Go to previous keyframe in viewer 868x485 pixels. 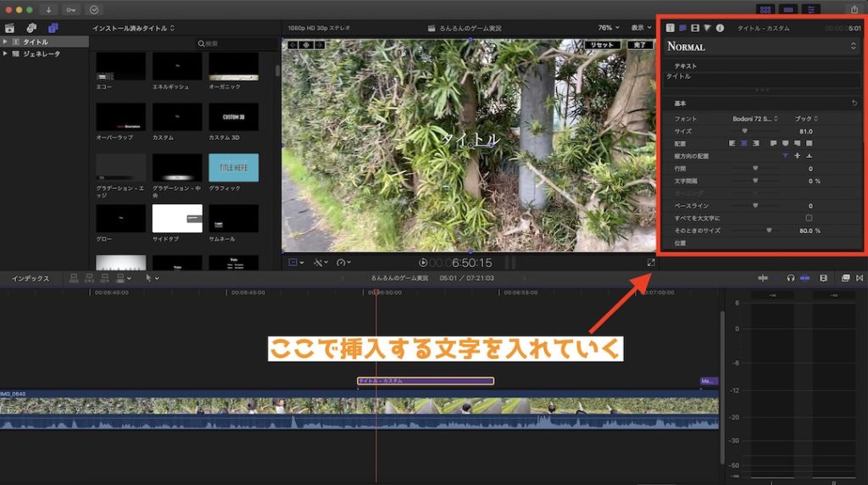pos(292,45)
